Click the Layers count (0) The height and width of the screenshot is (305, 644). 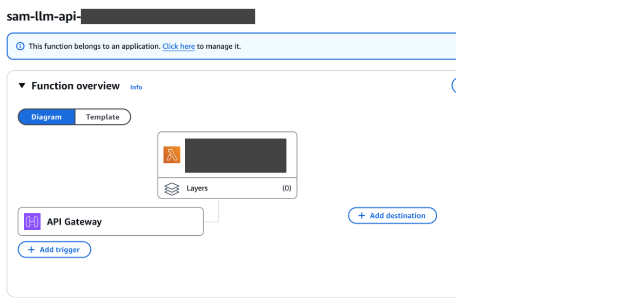click(286, 188)
